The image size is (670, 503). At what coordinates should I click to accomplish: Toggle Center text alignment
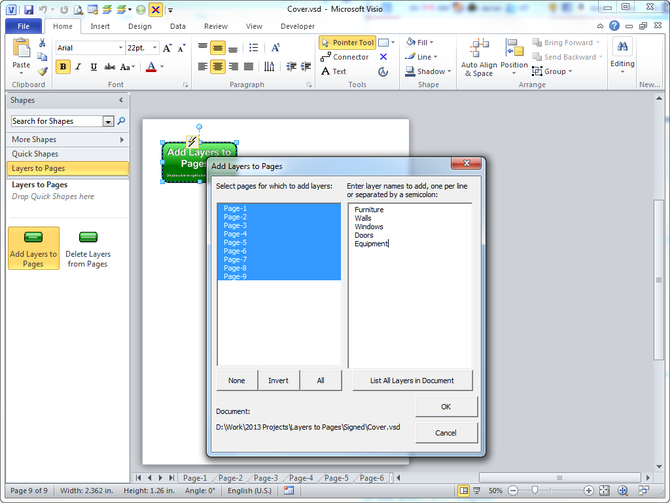[x=217, y=66]
